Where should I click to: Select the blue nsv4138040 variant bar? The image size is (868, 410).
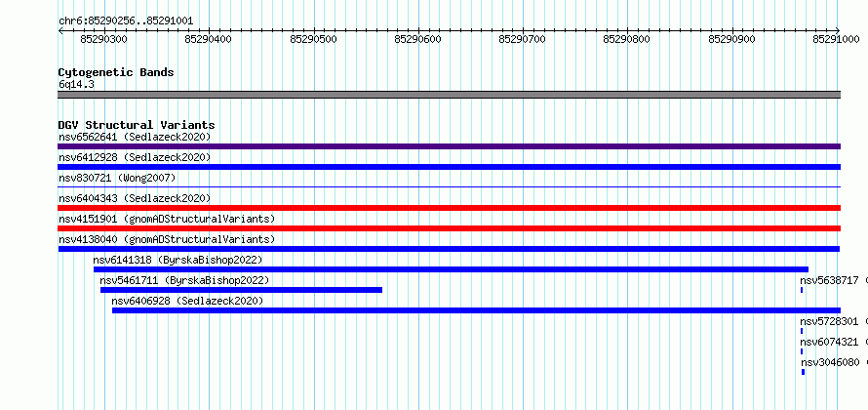[449, 249]
